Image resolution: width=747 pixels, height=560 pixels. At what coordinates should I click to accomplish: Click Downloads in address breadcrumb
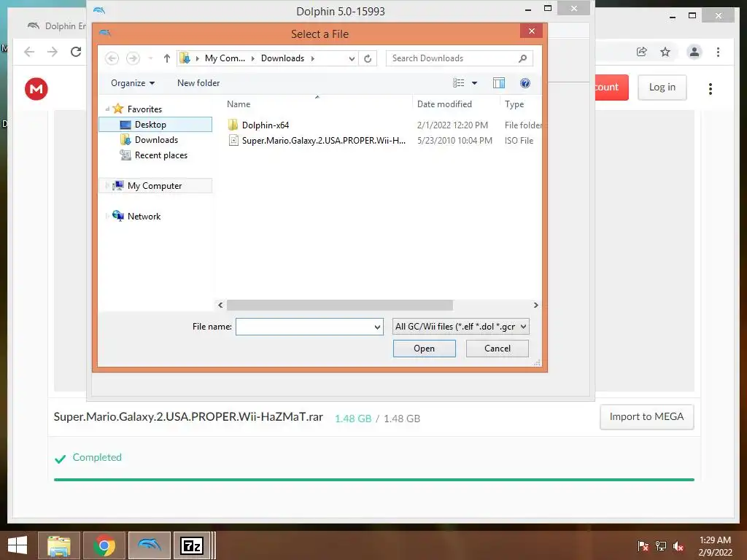[282, 58]
